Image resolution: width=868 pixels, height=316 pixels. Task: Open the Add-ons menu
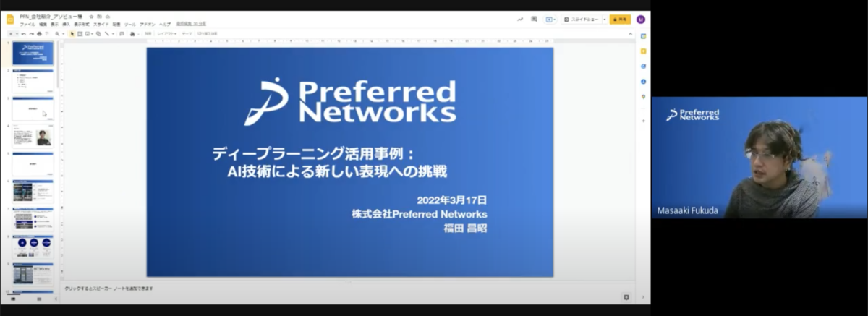[x=148, y=24]
